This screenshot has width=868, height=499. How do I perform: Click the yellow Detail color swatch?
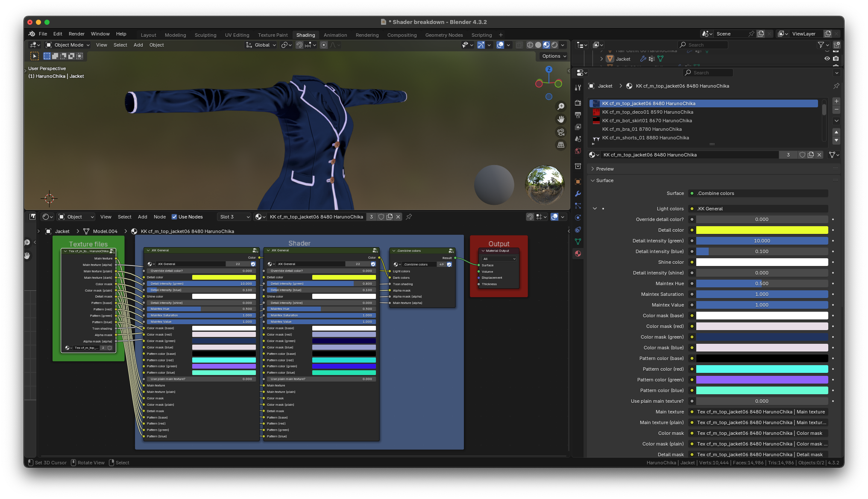[762, 230]
